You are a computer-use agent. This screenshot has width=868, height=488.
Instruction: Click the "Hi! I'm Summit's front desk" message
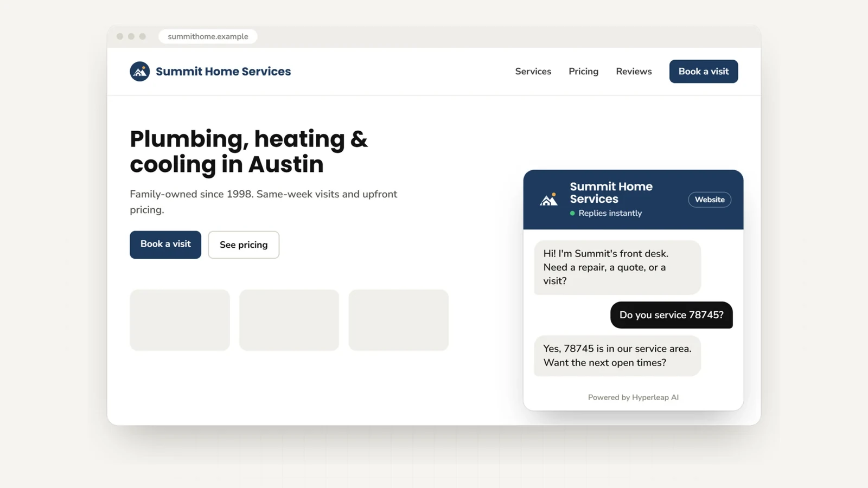pos(617,267)
